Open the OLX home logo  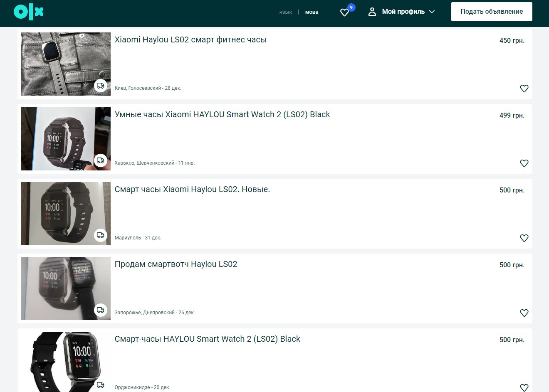pyautogui.click(x=28, y=12)
